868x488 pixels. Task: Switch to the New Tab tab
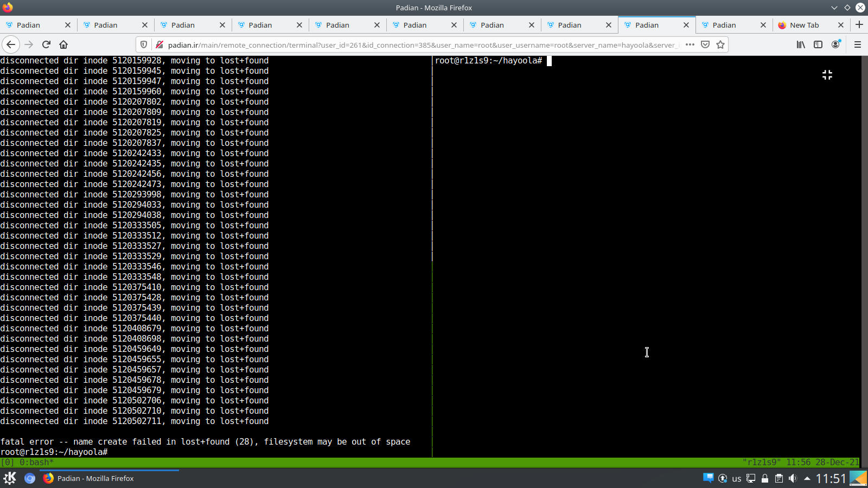(x=805, y=25)
